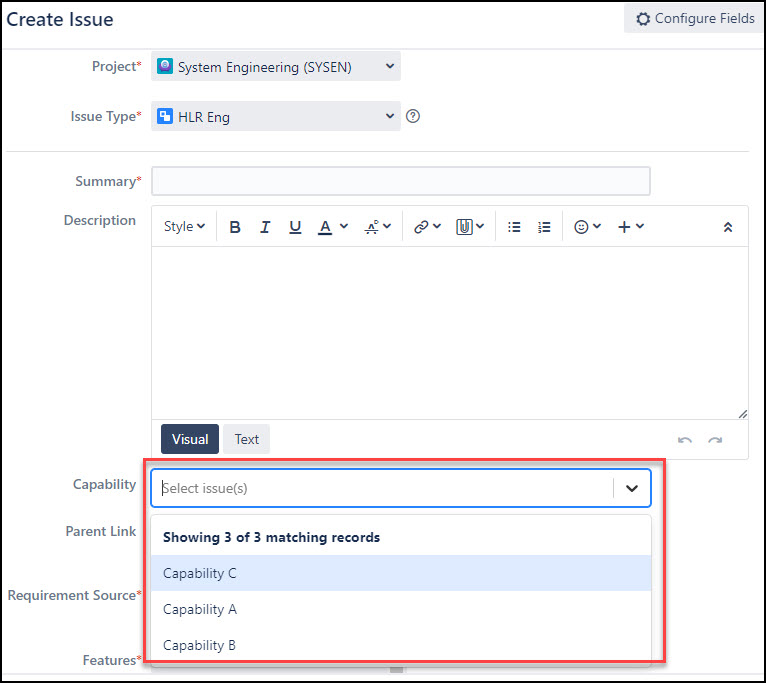
Task: Expand the link options arrow
Action: 437,226
